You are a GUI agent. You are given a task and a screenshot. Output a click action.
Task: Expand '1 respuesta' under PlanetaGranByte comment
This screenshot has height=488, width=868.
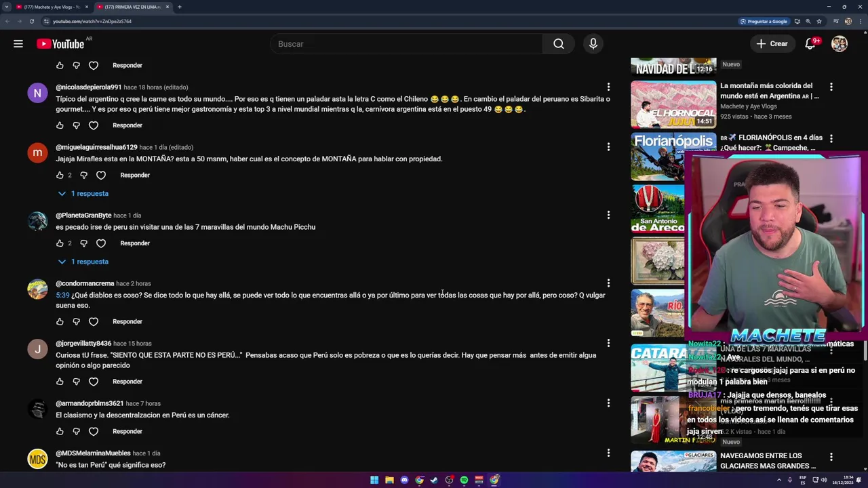click(x=83, y=262)
